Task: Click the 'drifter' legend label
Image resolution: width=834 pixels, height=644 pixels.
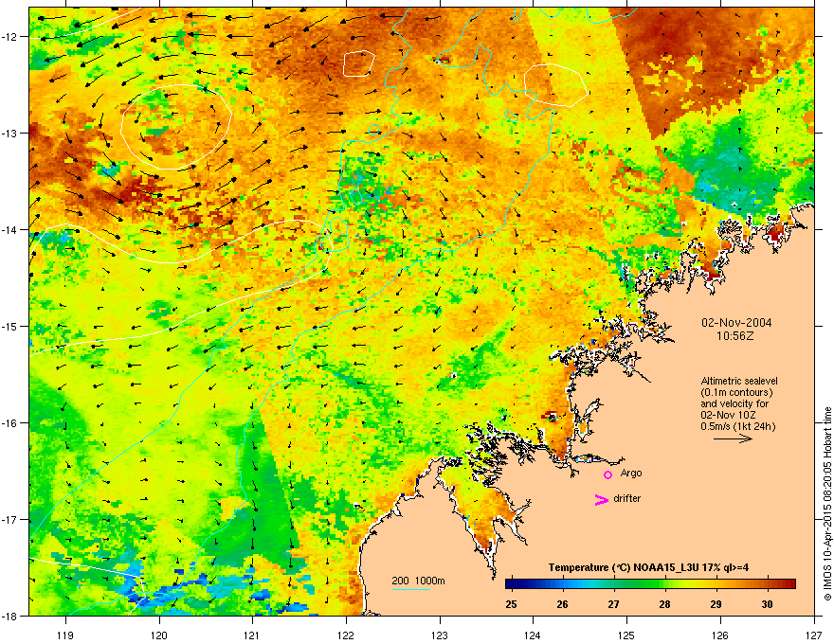Action: 626,498
